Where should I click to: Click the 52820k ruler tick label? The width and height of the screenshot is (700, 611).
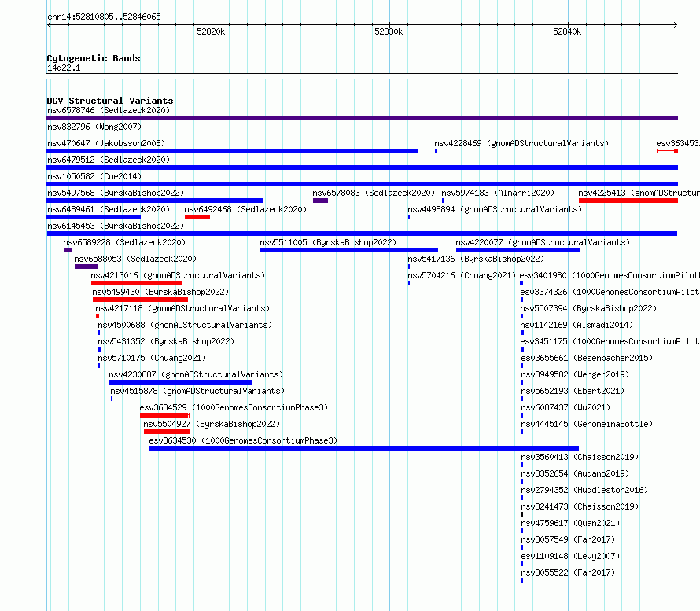tap(211, 31)
